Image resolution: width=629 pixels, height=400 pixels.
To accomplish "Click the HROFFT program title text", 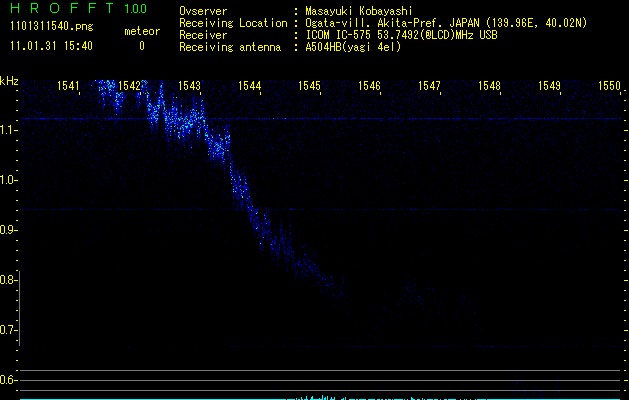I will point(62,8).
